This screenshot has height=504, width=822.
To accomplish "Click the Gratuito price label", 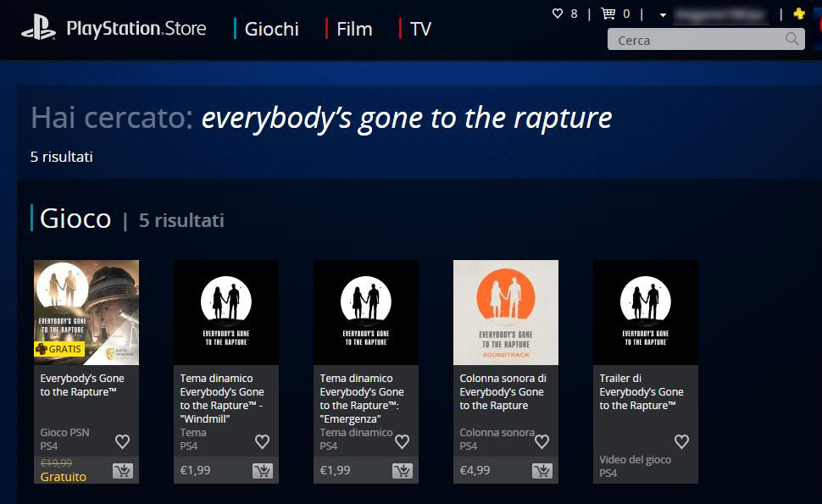I will click(63, 477).
